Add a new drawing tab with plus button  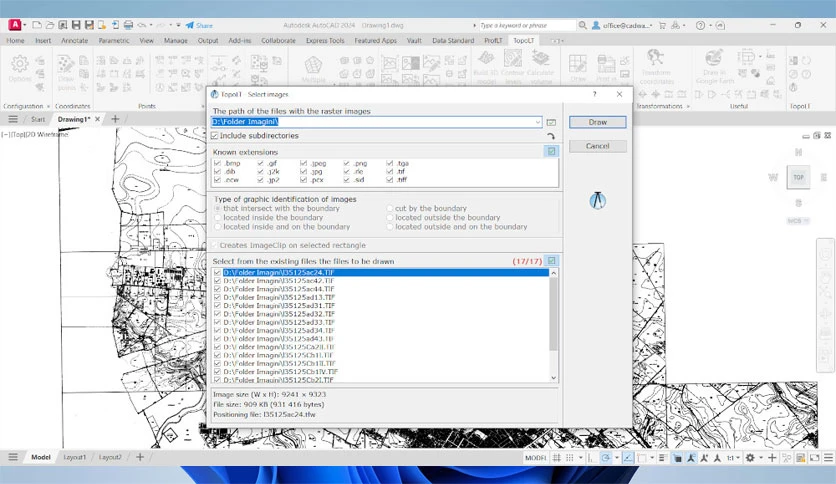(115, 119)
